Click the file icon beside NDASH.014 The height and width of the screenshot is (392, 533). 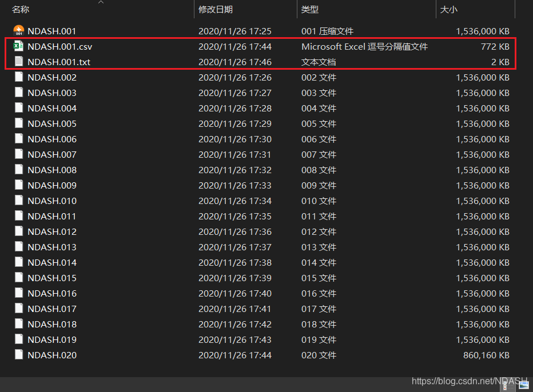coord(19,262)
